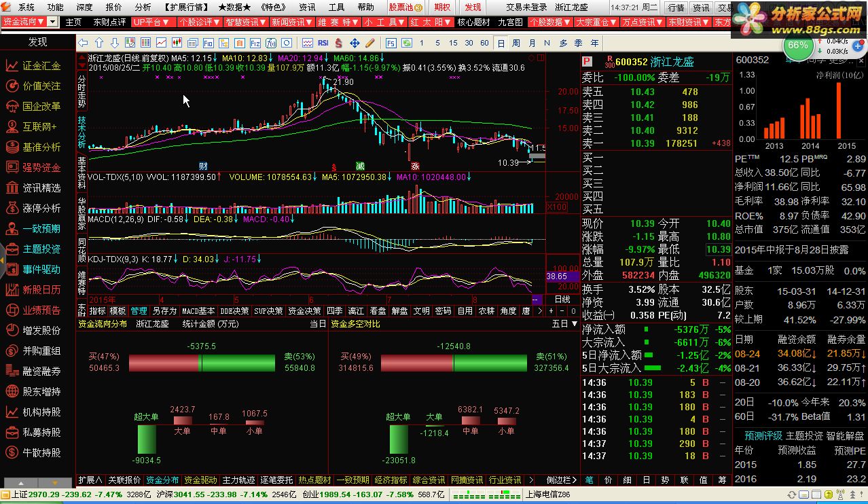Expand the 万点资讯 dropdown menu
This screenshot has width=868, height=504.
[643, 22]
